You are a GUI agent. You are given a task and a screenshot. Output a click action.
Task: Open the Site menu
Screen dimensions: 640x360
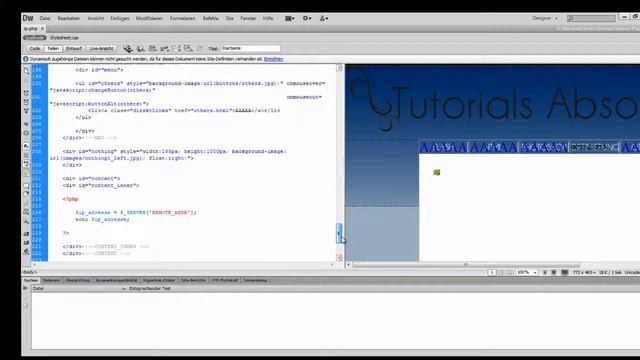[229, 18]
